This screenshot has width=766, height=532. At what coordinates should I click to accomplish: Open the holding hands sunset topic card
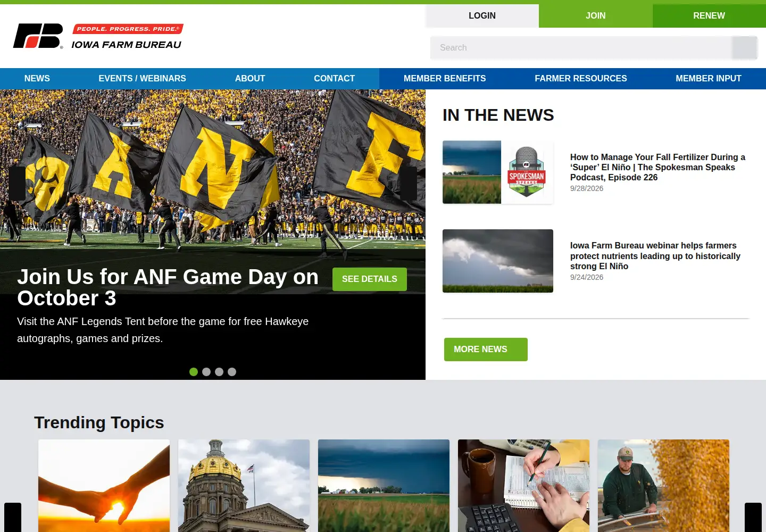click(104, 486)
